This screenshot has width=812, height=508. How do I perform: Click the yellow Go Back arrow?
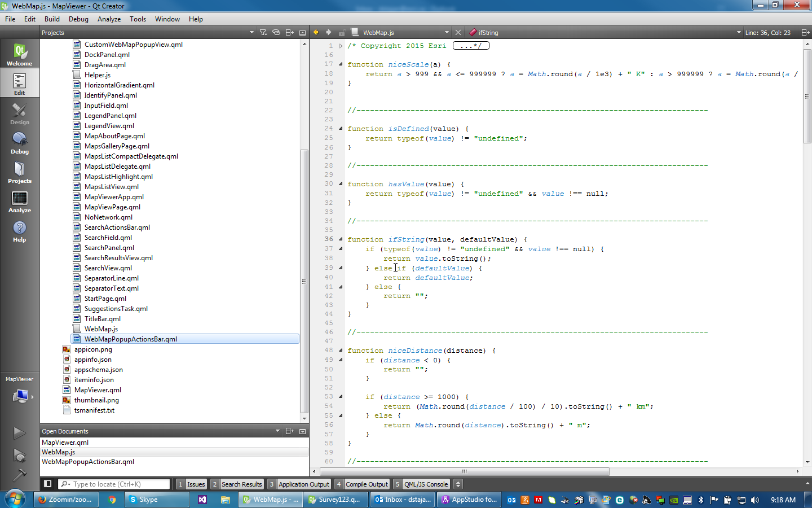316,32
